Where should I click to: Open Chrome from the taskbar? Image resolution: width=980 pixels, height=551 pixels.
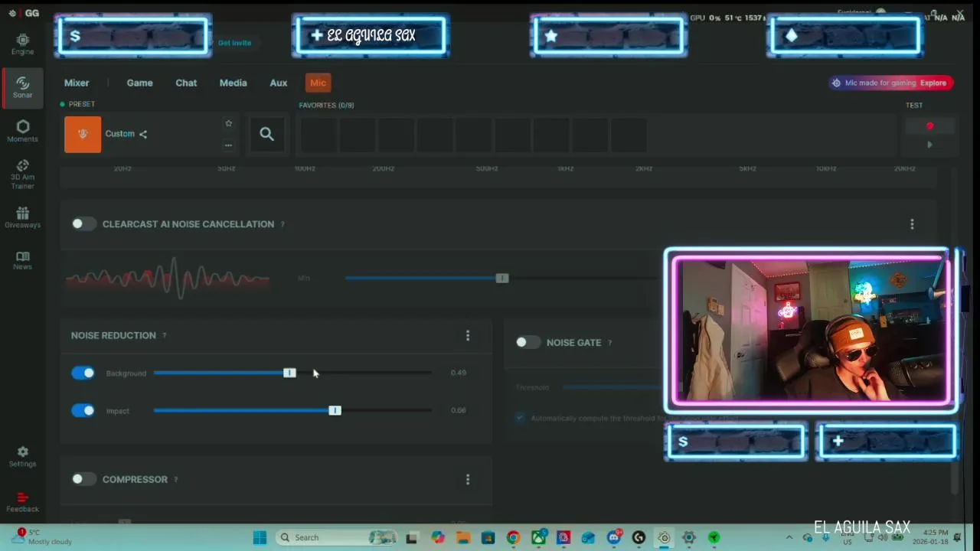pos(513,537)
